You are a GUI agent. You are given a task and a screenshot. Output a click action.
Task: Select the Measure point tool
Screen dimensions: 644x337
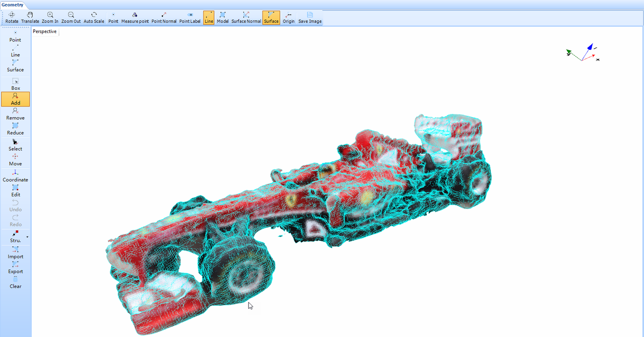(x=135, y=17)
